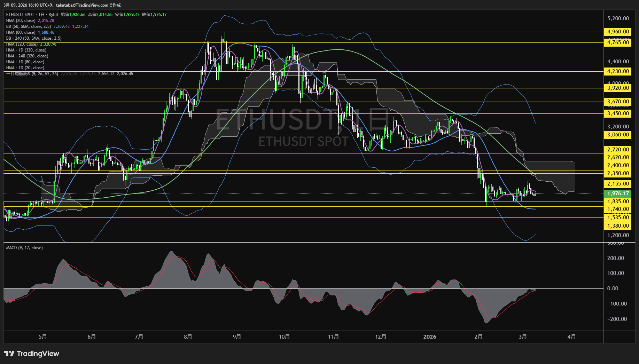The image size is (639, 364).
Task: Click the 3,670.00 yellow price level tag
Action: pyautogui.click(x=618, y=102)
